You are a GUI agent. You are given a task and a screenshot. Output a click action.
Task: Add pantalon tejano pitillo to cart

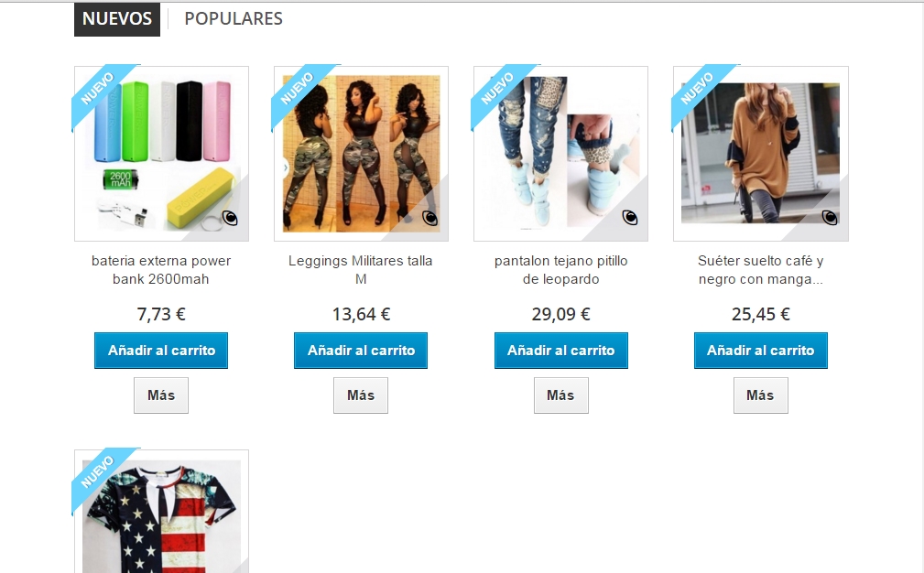pyautogui.click(x=561, y=351)
